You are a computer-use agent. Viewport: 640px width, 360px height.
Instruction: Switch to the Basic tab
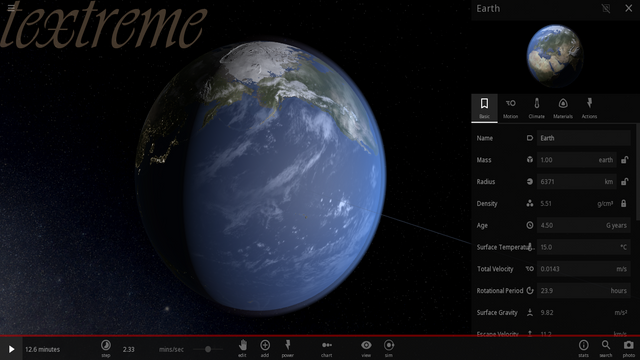[484, 108]
